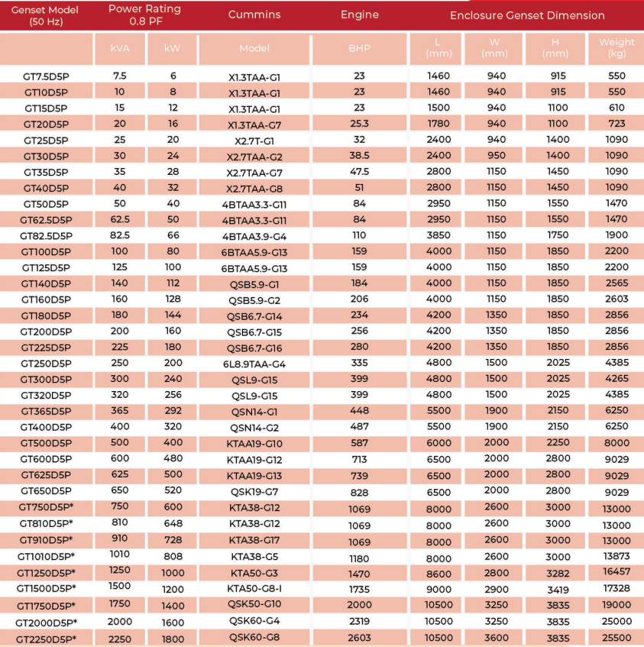Select the GT82.5D5P model cell
The image size is (644, 647).
pos(46,236)
